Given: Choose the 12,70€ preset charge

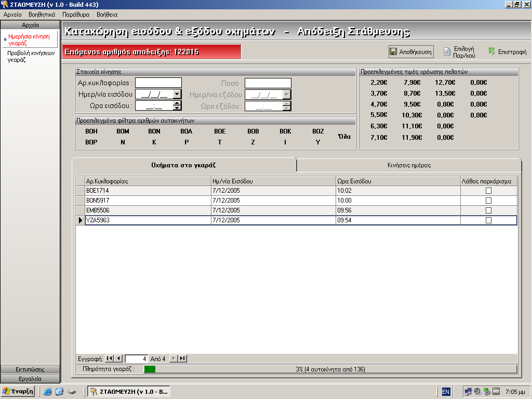Looking at the screenshot, I should point(445,83).
